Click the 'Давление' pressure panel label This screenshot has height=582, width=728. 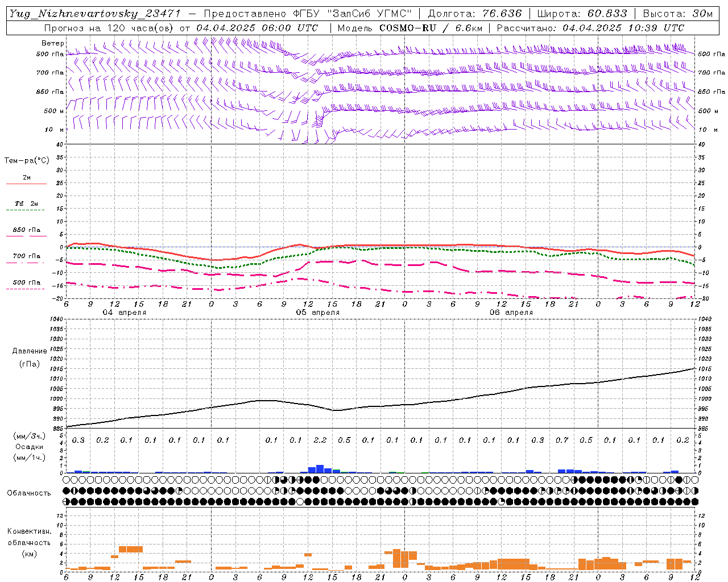coord(30,351)
